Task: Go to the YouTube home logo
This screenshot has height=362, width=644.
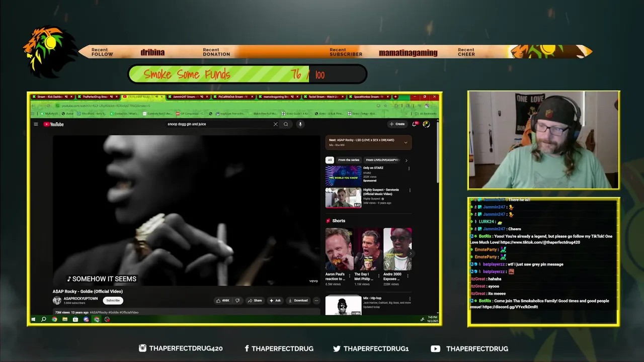Action: (x=53, y=124)
